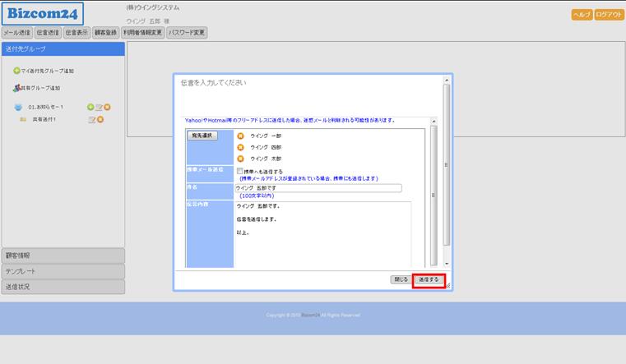626x364 pixels.
Task: Click the delete icon beside ウイング 太郎
Action: click(x=240, y=158)
